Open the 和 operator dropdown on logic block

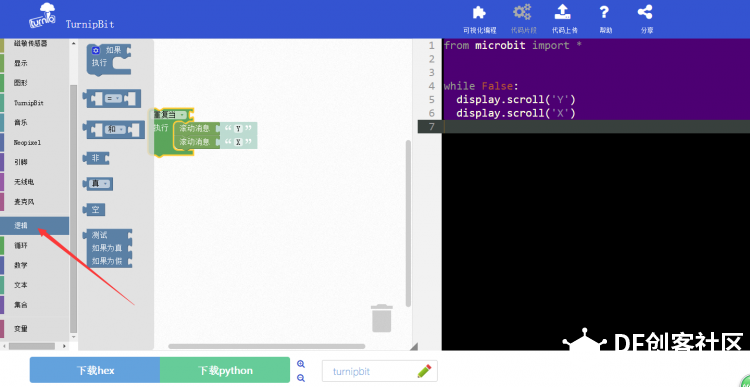click(x=115, y=129)
